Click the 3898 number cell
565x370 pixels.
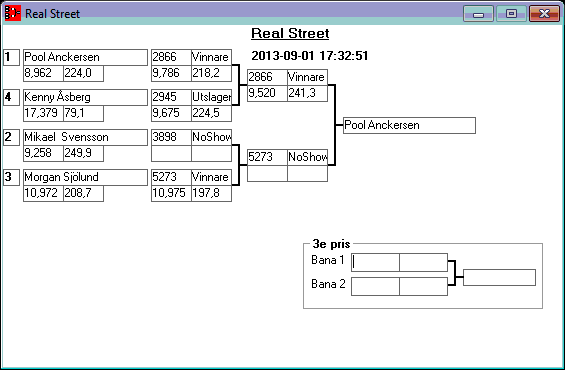point(171,137)
